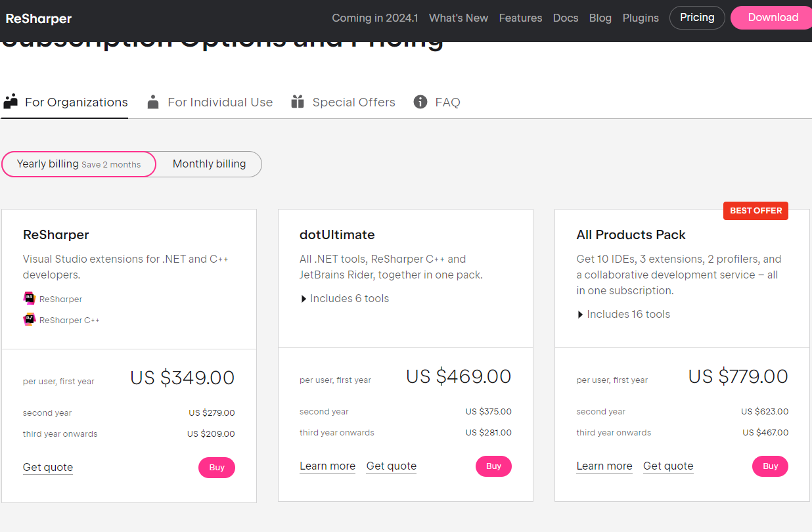Click the Pricing button in header

[697, 18]
